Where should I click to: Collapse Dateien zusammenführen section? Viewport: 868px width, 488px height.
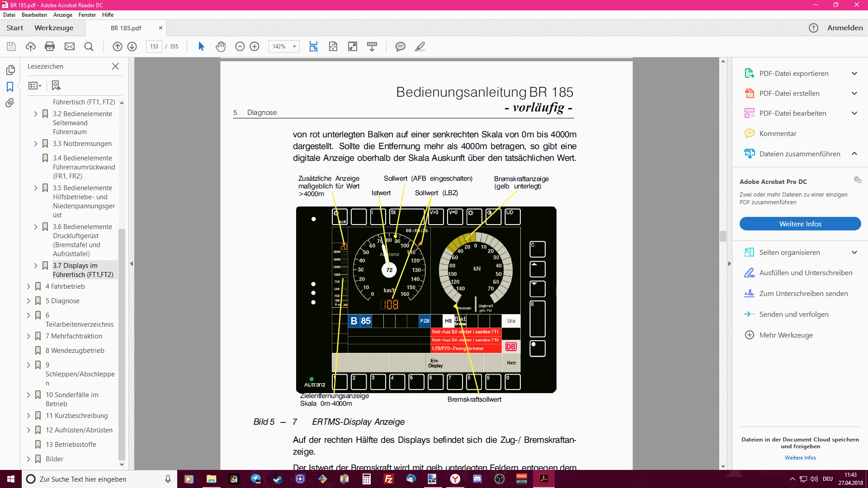point(854,154)
